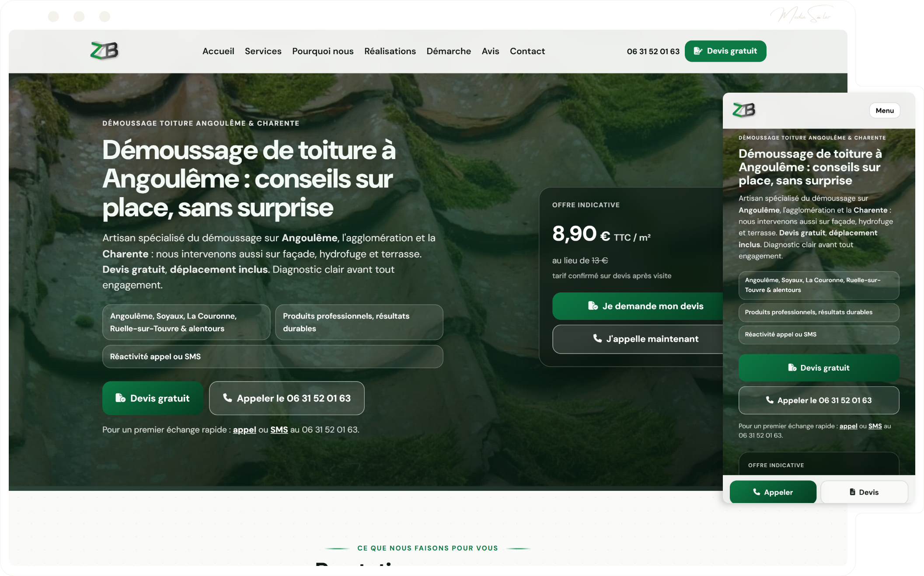Click the phone icon in desktop Appeler button
Image resolution: width=924 pixels, height=576 pixels.
[227, 398]
